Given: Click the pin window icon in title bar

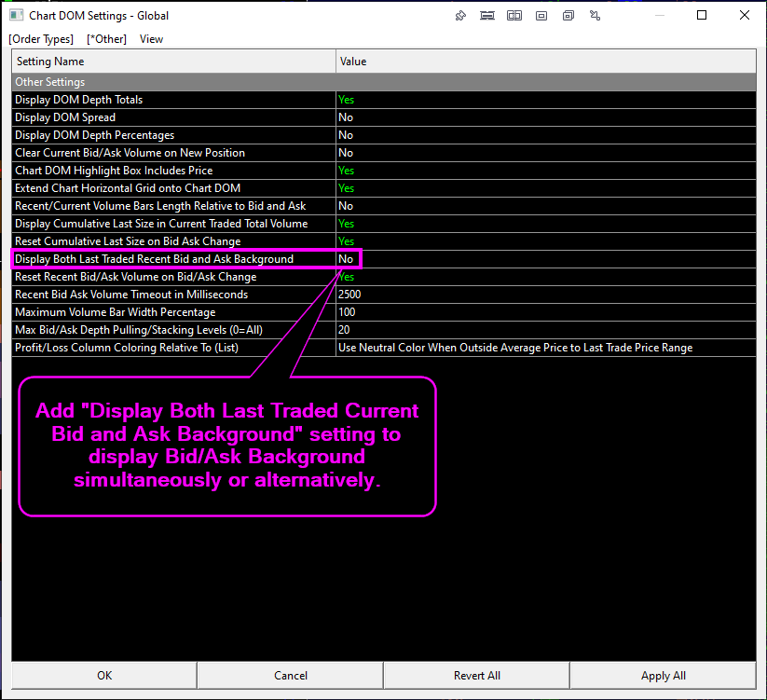Looking at the screenshot, I should (x=459, y=16).
